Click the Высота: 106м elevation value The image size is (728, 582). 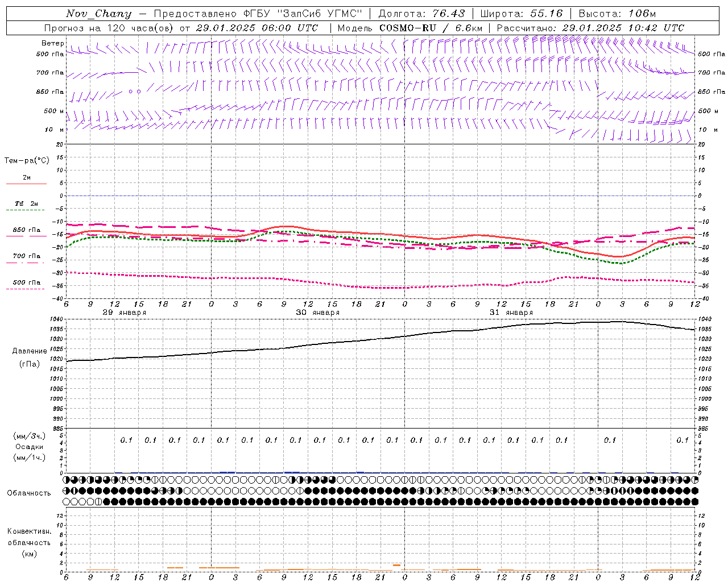click(617, 14)
